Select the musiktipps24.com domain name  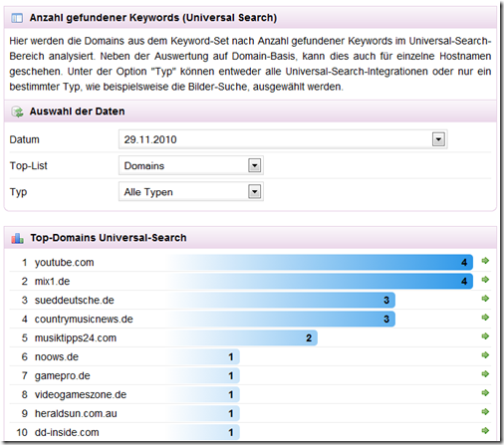(76, 338)
